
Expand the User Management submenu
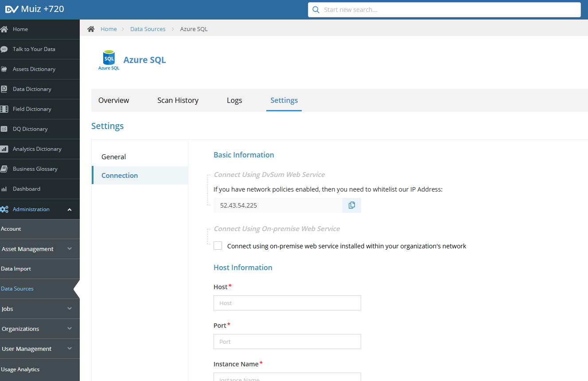click(70, 349)
